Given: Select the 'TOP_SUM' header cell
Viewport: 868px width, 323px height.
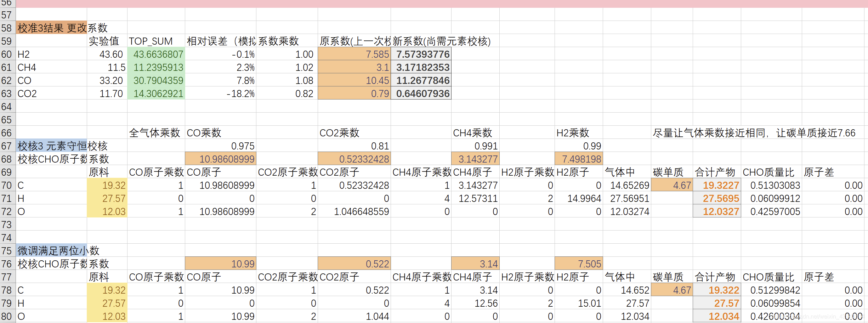Looking at the screenshot, I should [156, 41].
